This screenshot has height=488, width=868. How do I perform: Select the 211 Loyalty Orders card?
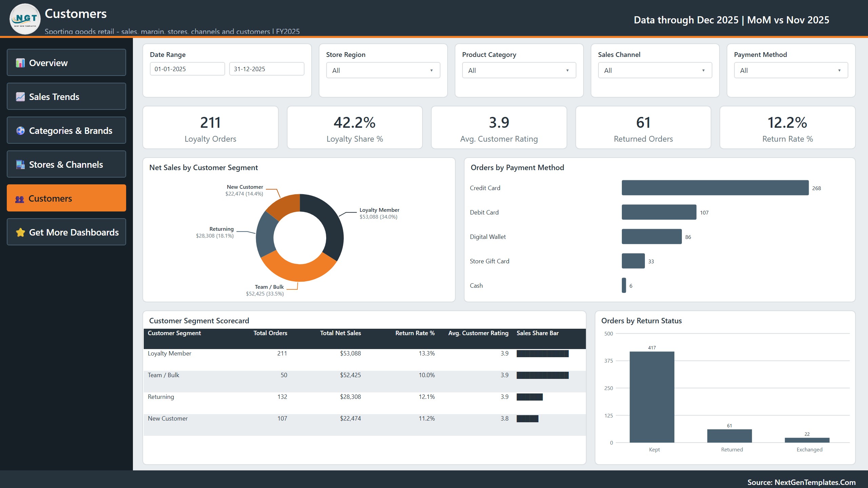pyautogui.click(x=211, y=127)
